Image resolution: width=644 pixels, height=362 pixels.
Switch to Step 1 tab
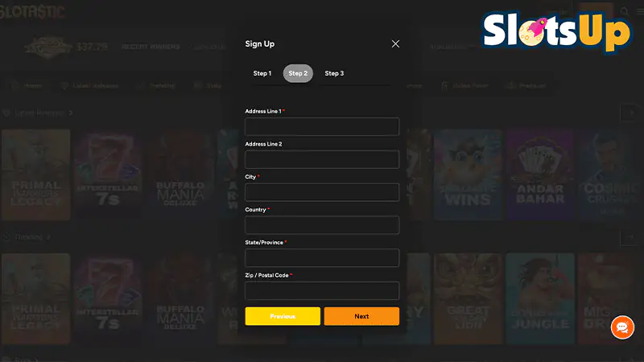click(x=262, y=73)
